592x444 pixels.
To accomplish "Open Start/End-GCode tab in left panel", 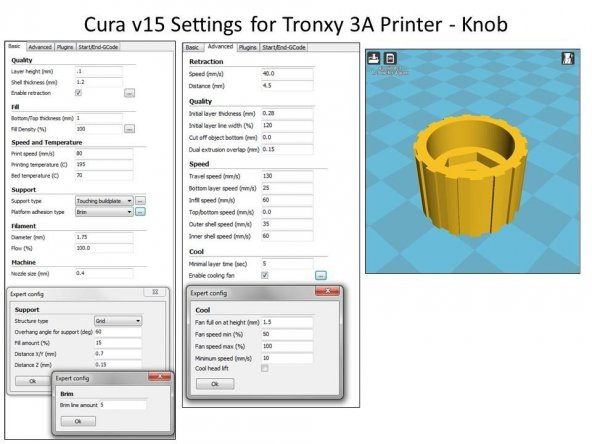I will coord(98,47).
